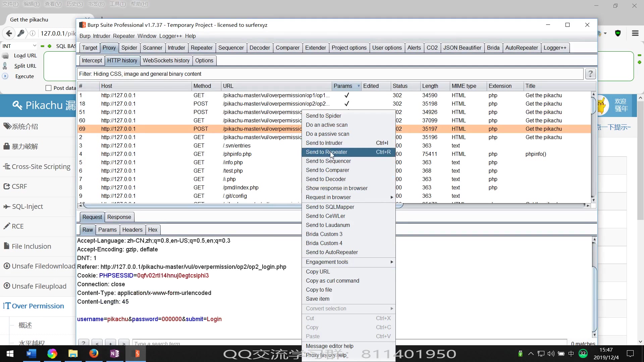Open the browser hamburger menu
This screenshot has height=362, width=644.
pyautogui.click(x=635, y=33)
